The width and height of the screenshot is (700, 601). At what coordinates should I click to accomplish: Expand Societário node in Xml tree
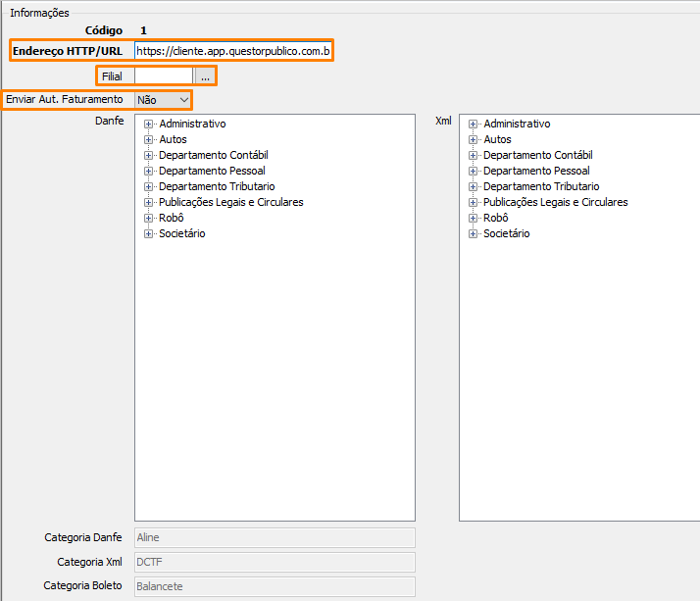click(x=474, y=234)
